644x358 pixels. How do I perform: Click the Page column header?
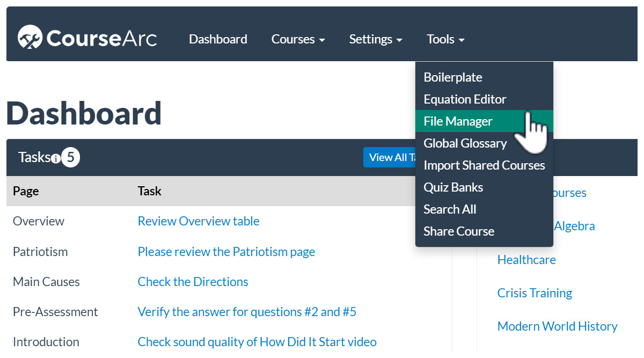coord(26,191)
